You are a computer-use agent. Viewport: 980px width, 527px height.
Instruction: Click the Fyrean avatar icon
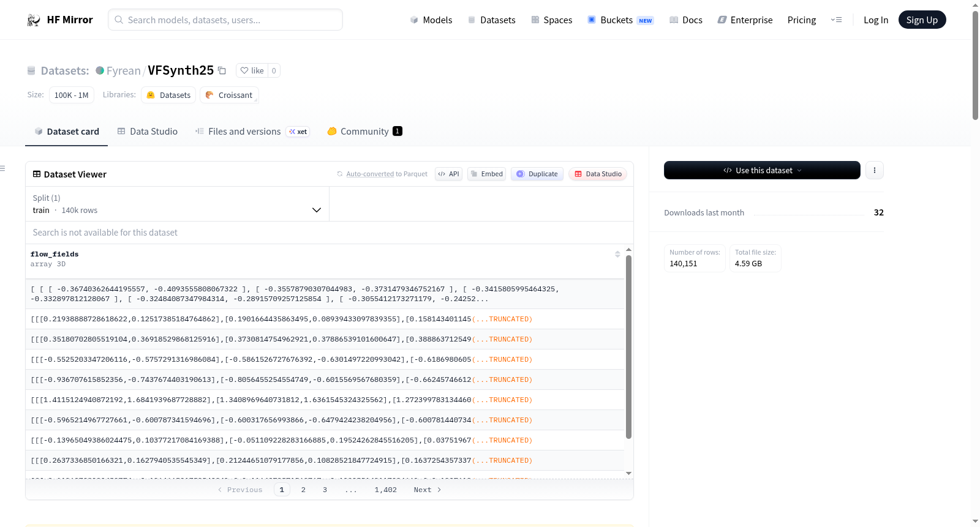point(100,70)
